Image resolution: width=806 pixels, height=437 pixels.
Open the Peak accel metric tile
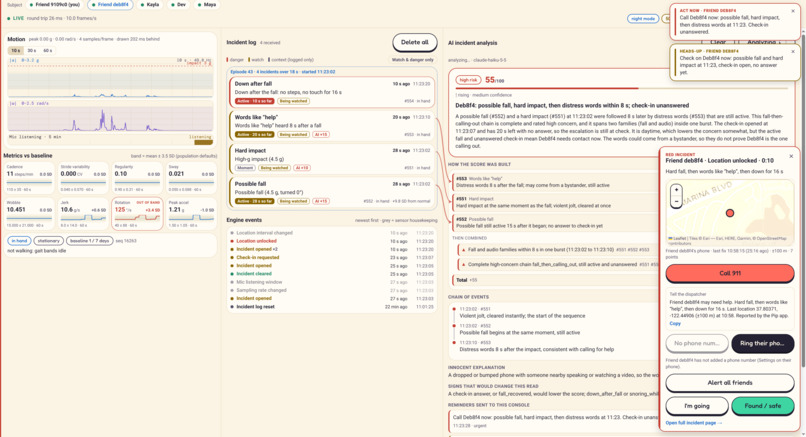[191, 213]
